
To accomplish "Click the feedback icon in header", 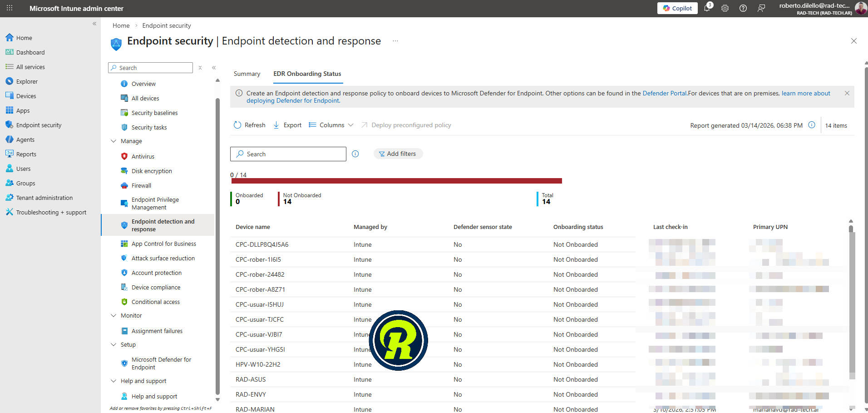I will pyautogui.click(x=761, y=8).
